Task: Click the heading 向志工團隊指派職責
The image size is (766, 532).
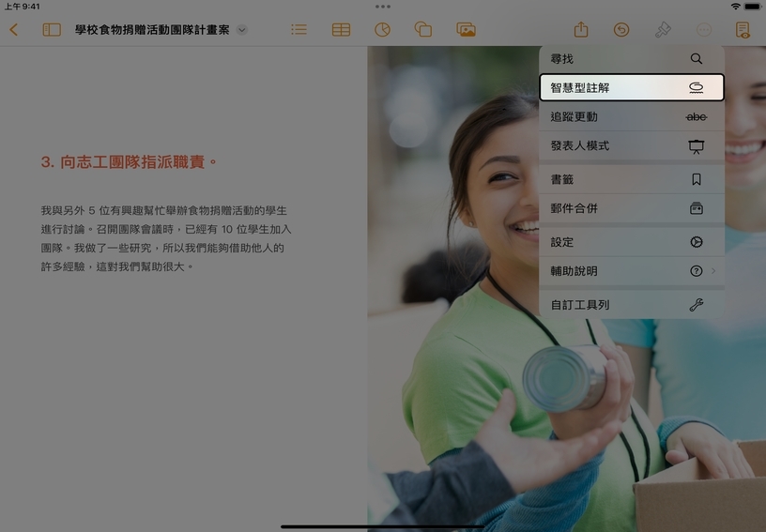Action: coord(130,162)
